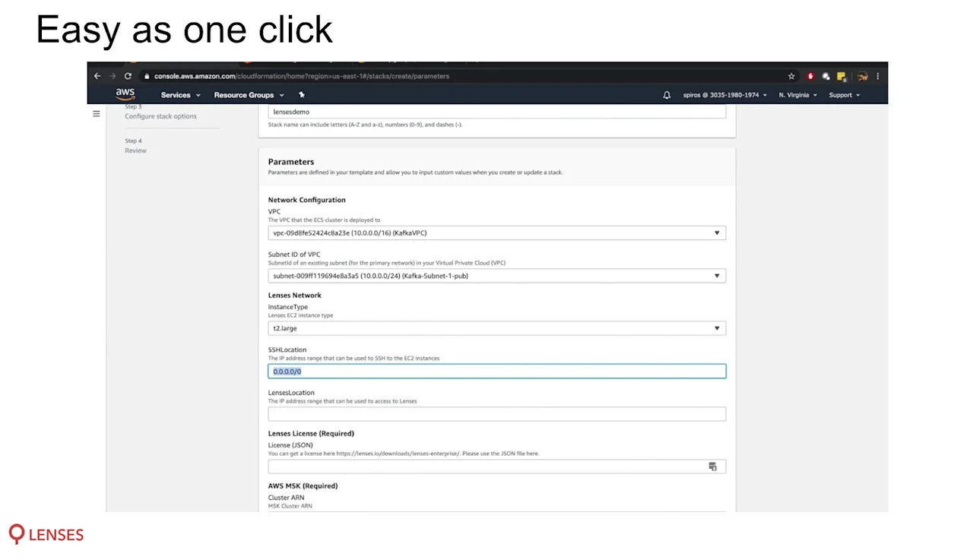Bookmark the page using the star icon

[x=791, y=76]
